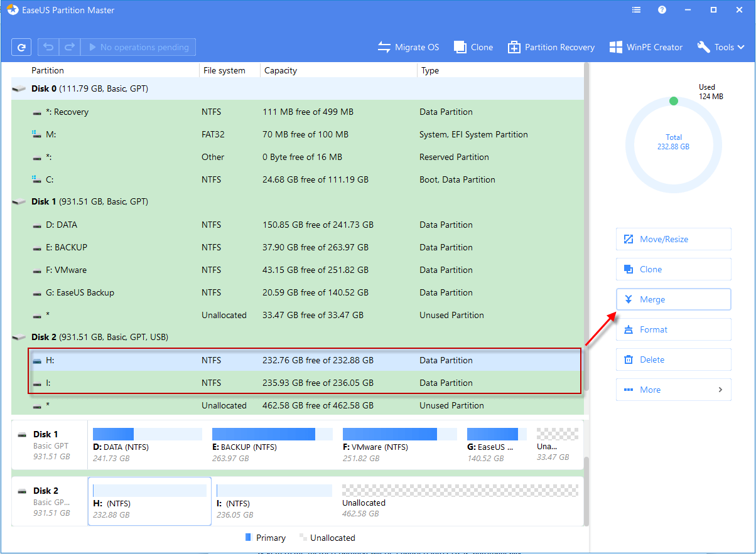Click the Undo arrow icon
This screenshot has height=554, width=756.
point(48,47)
